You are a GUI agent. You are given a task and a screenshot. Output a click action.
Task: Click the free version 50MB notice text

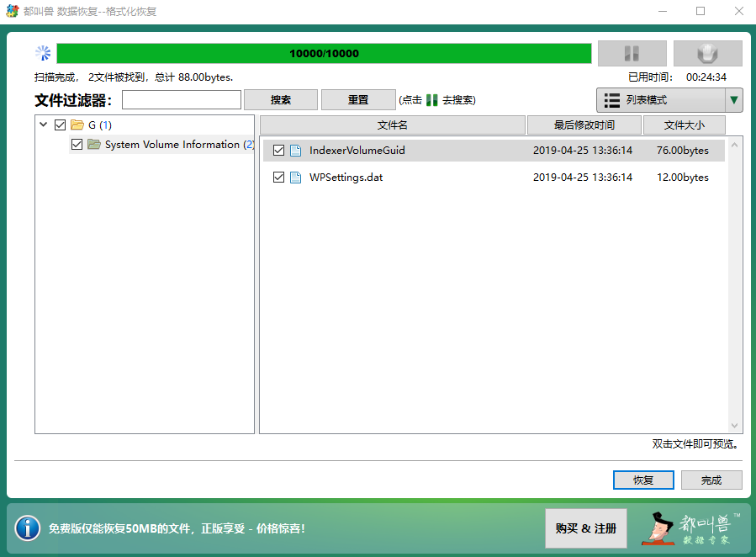[x=177, y=528]
